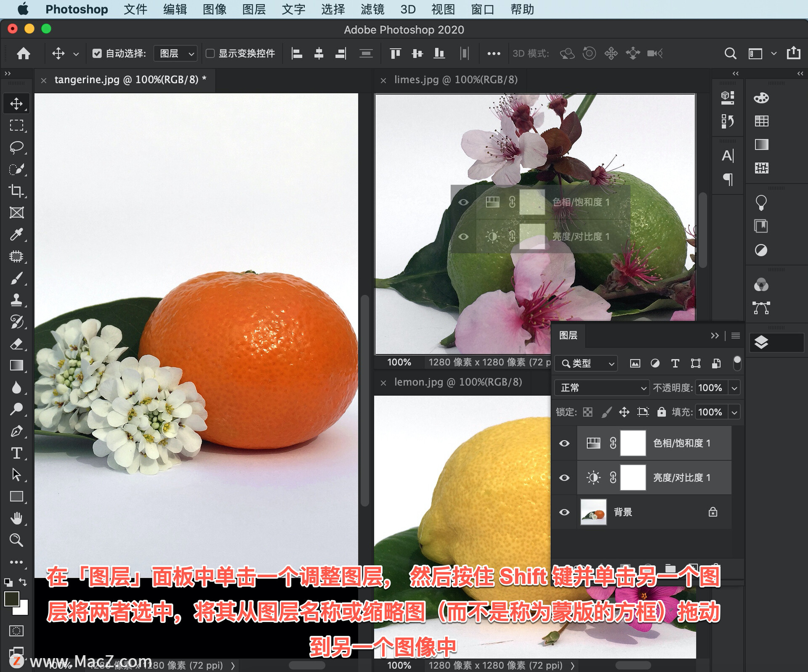Select the Eyedropper tool
808x672 pixels.
pyautogui.click(x=16, y=235)
